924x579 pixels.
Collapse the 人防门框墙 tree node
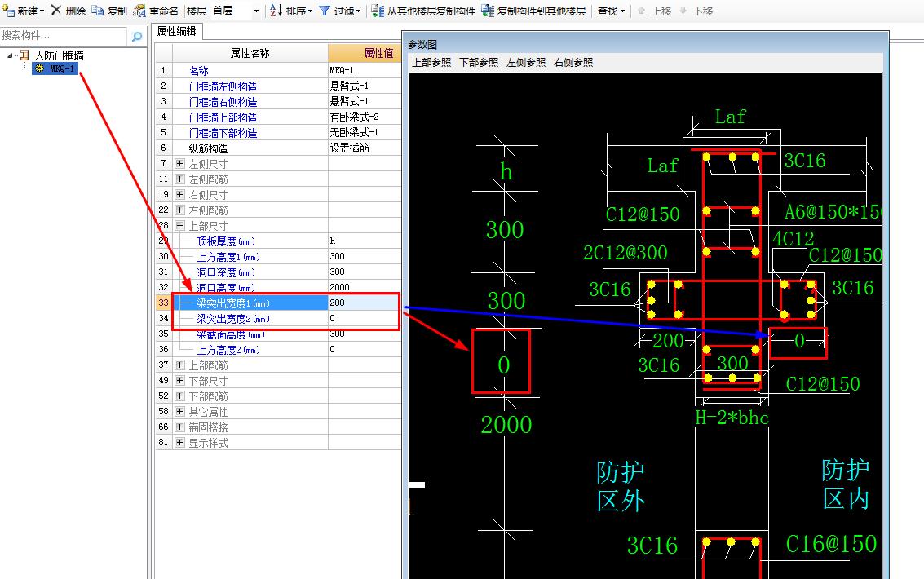(10, 55)
